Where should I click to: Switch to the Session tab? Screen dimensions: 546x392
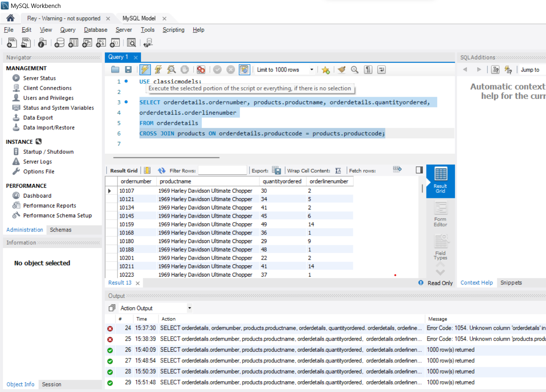click(51, 384)
